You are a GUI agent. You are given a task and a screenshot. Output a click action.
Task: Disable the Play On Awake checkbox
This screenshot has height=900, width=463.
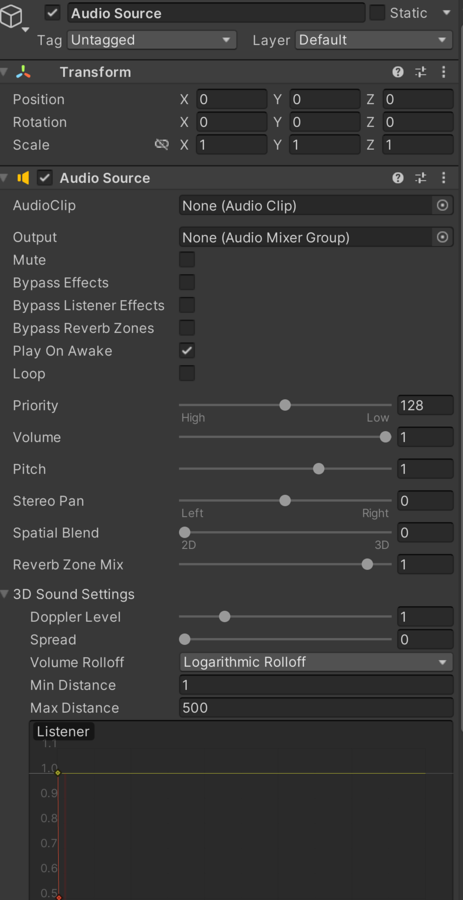(x=187, y=351)
